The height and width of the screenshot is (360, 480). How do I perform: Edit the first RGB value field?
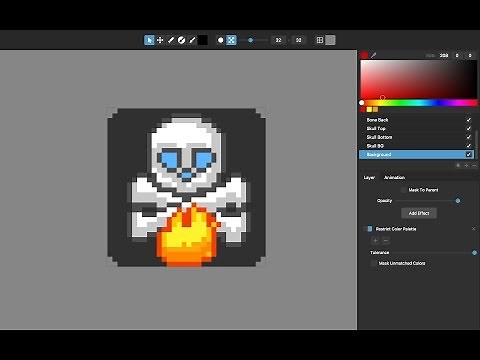pyautogui.click(x=444, y=56)
